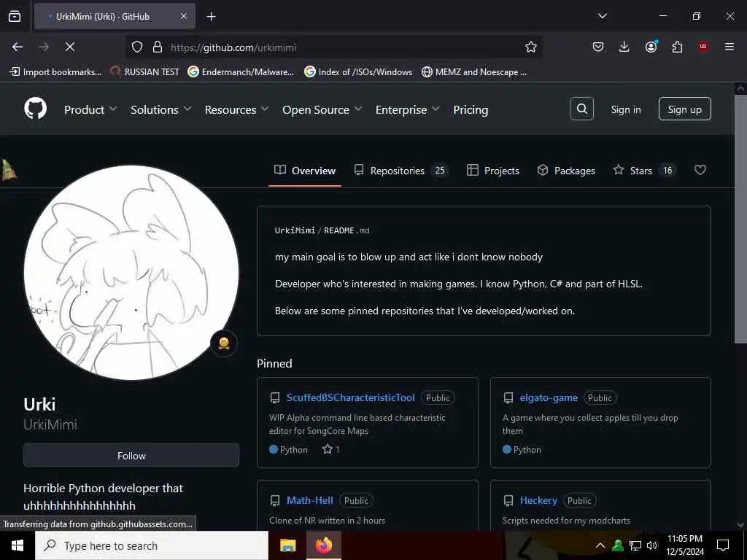Open the Heckery repository
This screenshot has height=560, width=747.
[538, 500]
